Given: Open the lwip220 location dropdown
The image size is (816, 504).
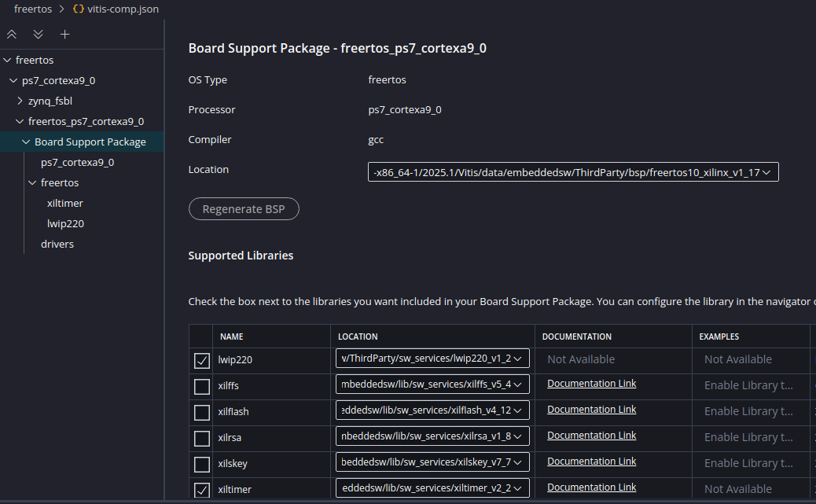Looking at the screenshot, I should tap(520, 358).
